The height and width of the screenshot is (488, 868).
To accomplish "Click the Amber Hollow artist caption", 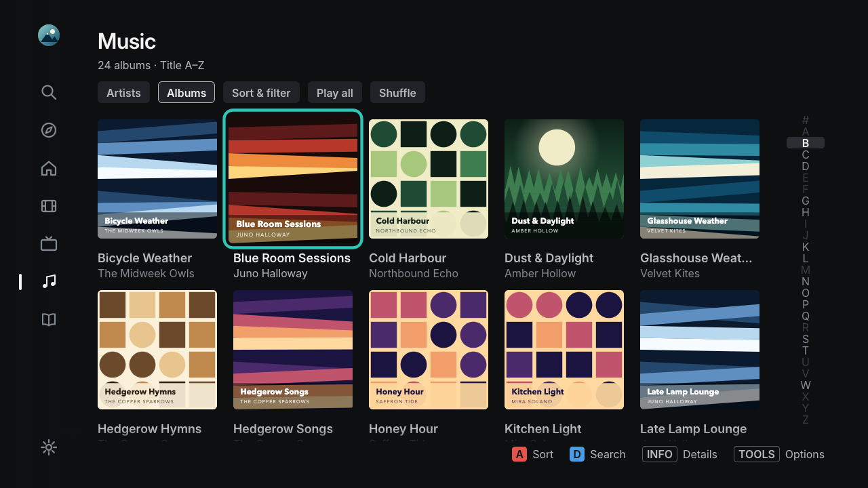I will (x=540, y=274).
